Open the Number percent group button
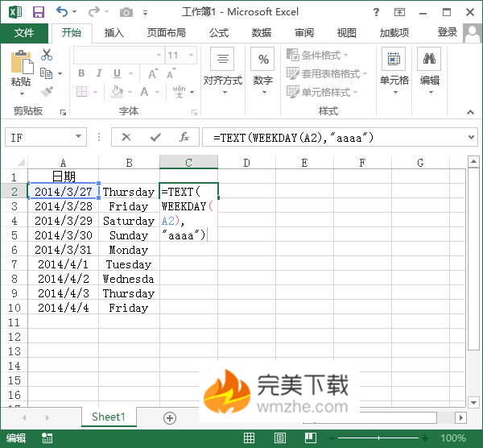 click(x=262, y=71)
